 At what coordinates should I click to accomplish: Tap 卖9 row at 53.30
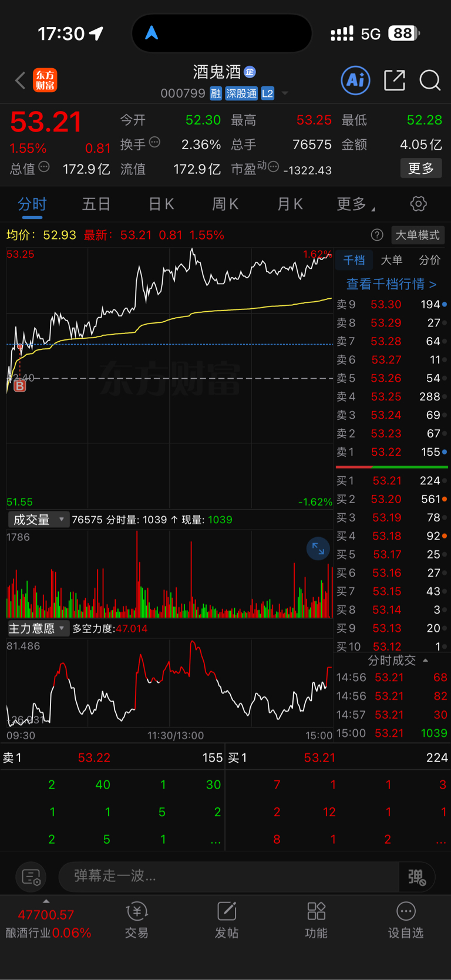pyautogui.click(x=392, y=304)
